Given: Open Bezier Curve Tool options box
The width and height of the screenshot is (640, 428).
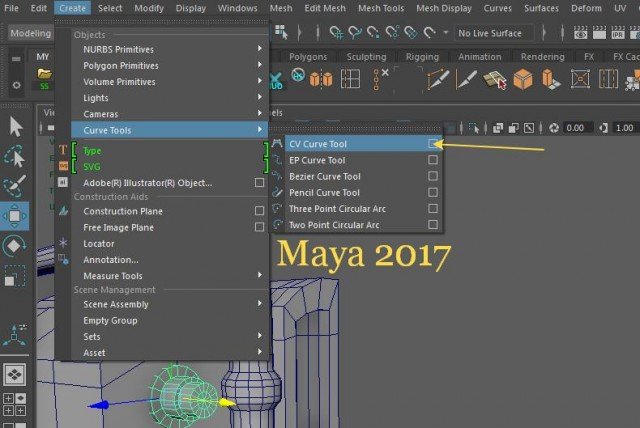Looking at the screenshot, I should point(433,176).
